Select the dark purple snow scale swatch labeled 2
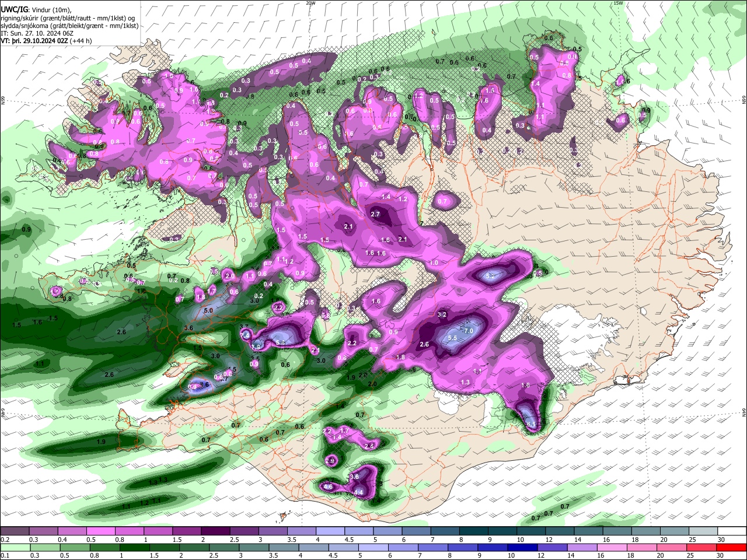The height and width of the screenshot is (560, 747). (215, 531)
